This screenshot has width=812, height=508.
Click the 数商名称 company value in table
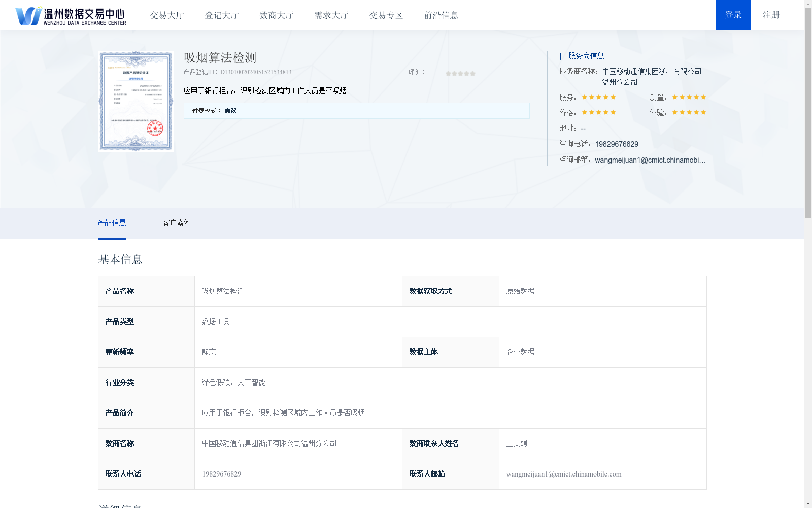click(269, 443)
